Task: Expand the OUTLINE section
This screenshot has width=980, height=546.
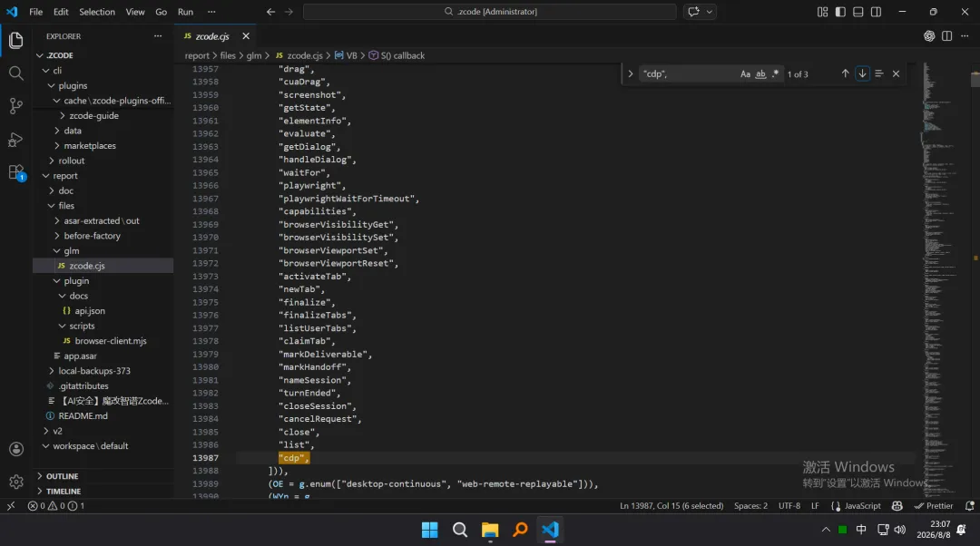Action: pyautogui.click(x=103, y=476)
